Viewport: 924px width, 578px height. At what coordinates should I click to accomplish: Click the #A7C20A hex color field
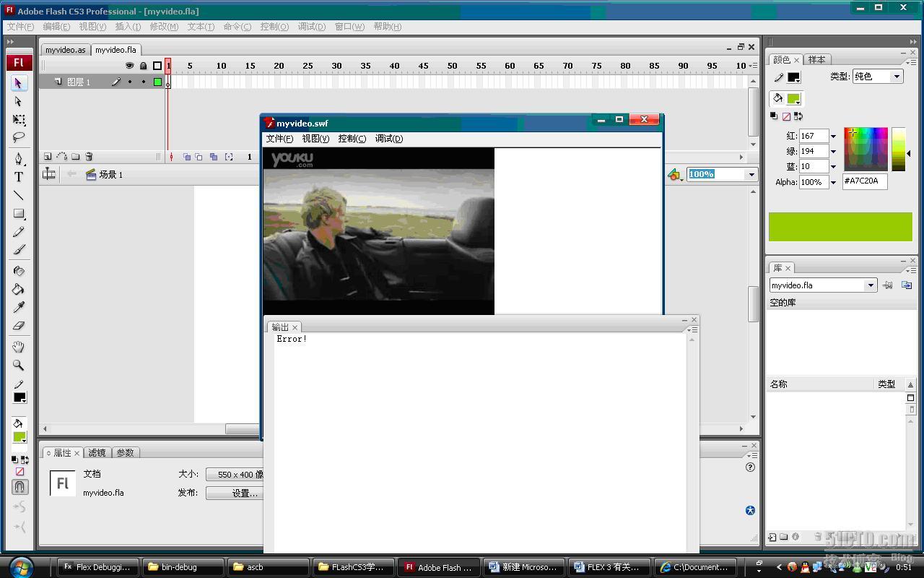coord(864,181)
